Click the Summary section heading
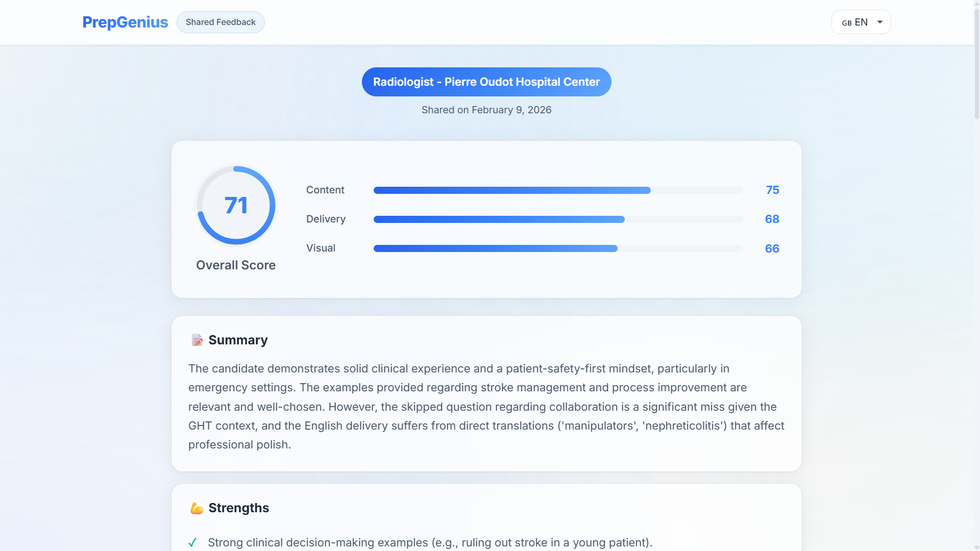 (238, 340)
